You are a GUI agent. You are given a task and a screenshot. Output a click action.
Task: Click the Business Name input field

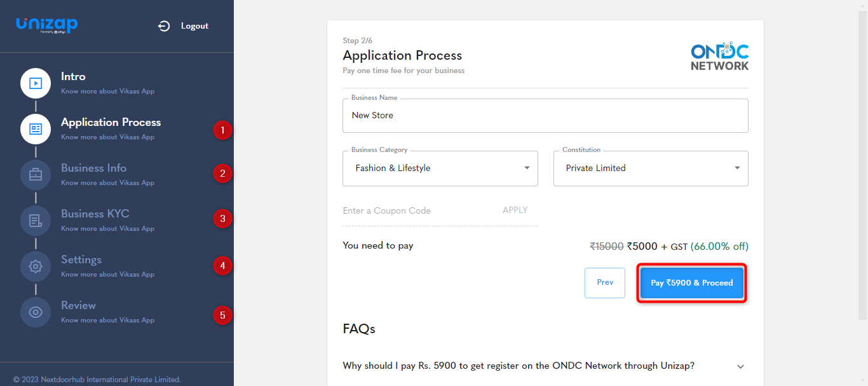[x=545, y=116]
